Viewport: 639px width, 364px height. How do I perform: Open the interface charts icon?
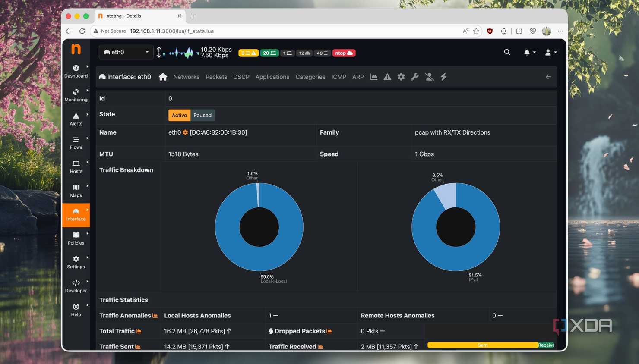pos(373,77)
